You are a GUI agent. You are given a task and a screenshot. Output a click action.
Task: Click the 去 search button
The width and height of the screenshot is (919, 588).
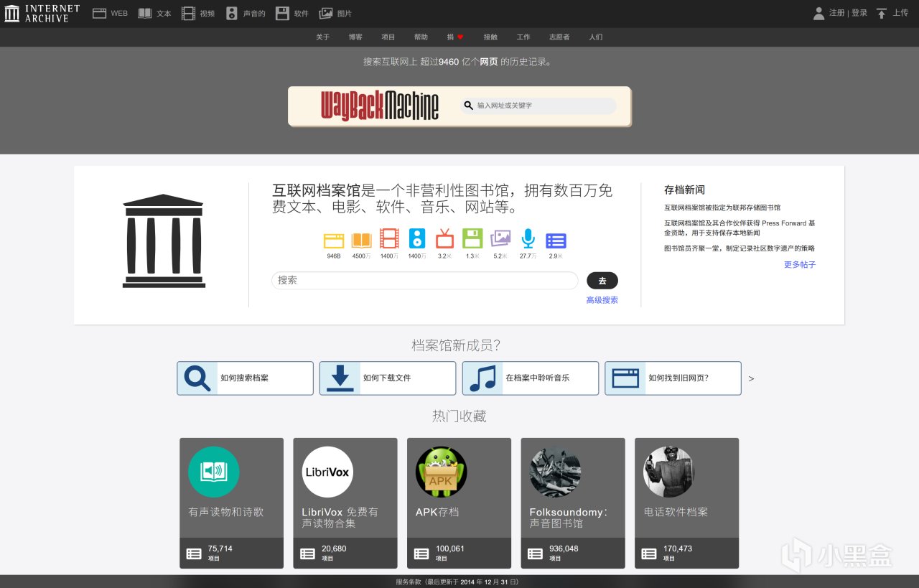click(602, 281)
